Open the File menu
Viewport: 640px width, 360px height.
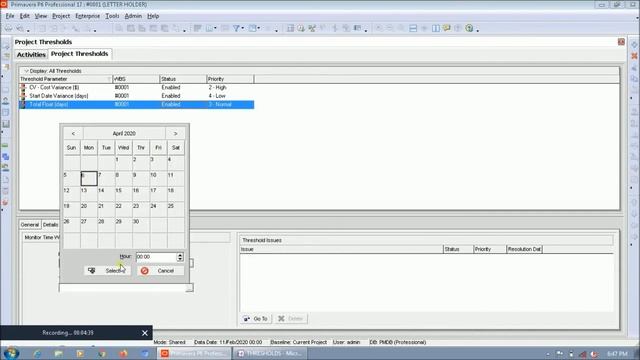[10, 16]
